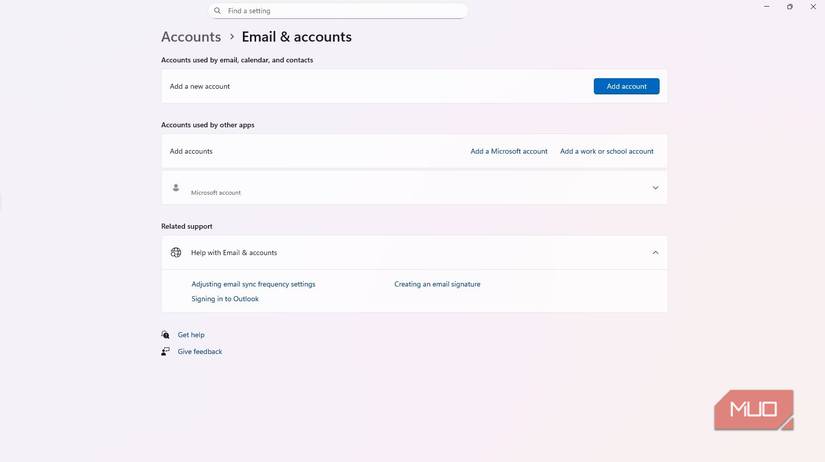825x462 pixels.
Task: Restore down the Settings window
Action: (790, 7)
